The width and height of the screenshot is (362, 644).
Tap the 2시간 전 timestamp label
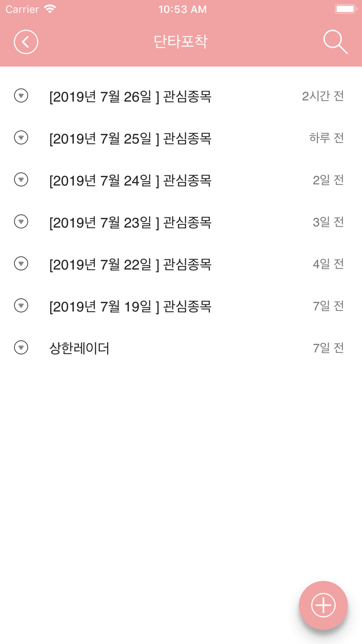[x=323, y=95]
